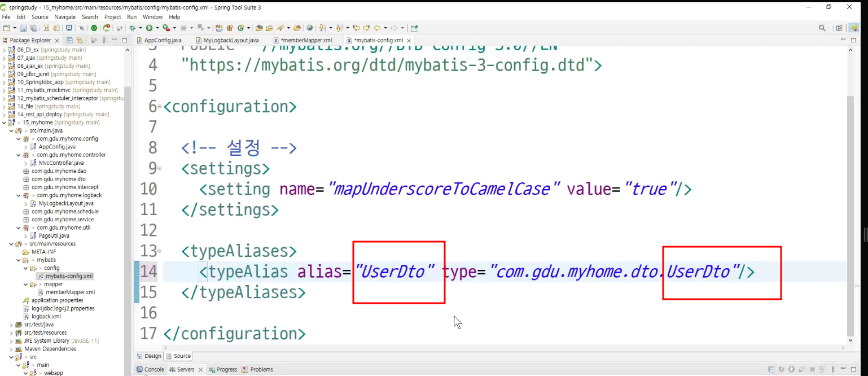Click Collapse All in Package Explorer

pyautogui.click(x=70, y=40)
